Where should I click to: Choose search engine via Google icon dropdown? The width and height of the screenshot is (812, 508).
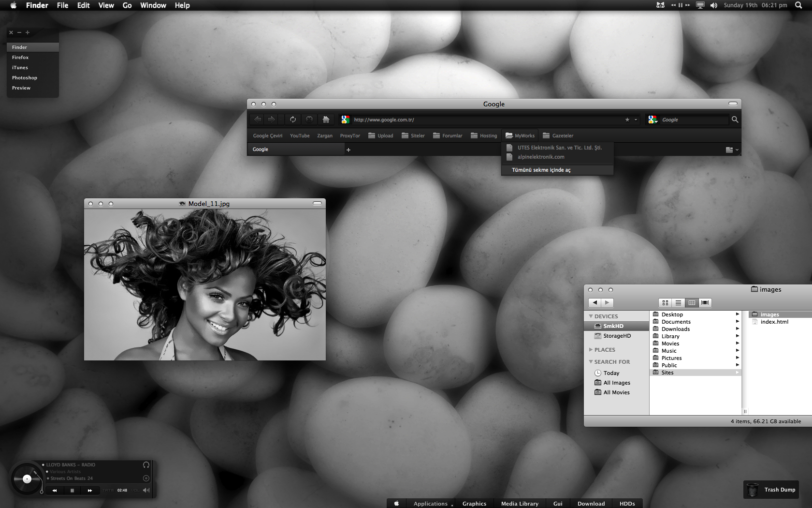(653, 120)
